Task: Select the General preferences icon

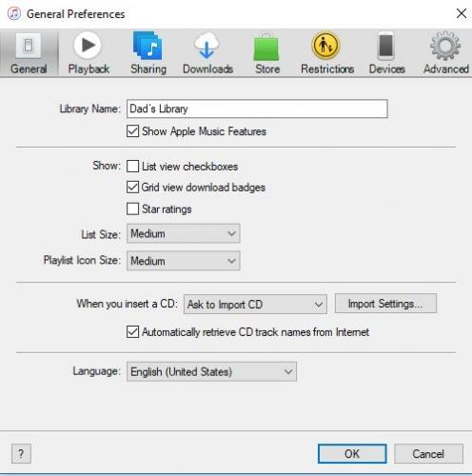Action: click(x=29, y=46)
